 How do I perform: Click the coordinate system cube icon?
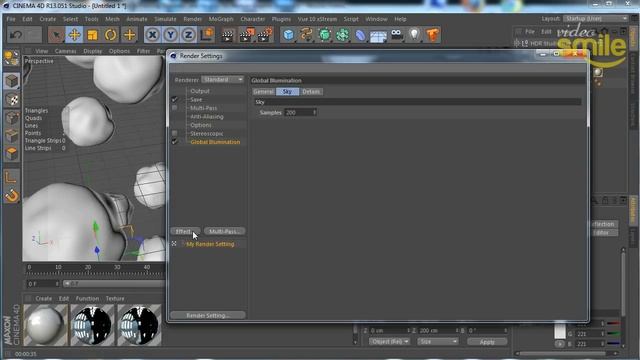click(207, 35)
